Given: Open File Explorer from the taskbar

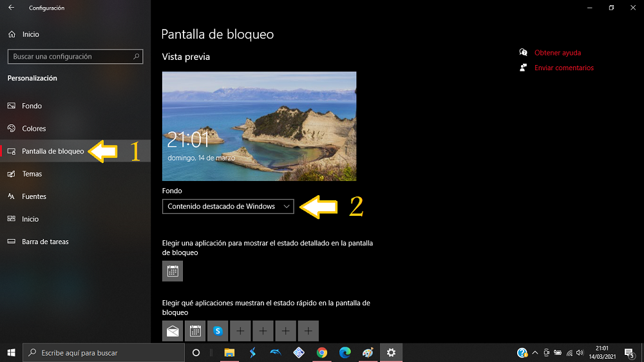Looking at the screenshot, I should click(x=229, y=352).
